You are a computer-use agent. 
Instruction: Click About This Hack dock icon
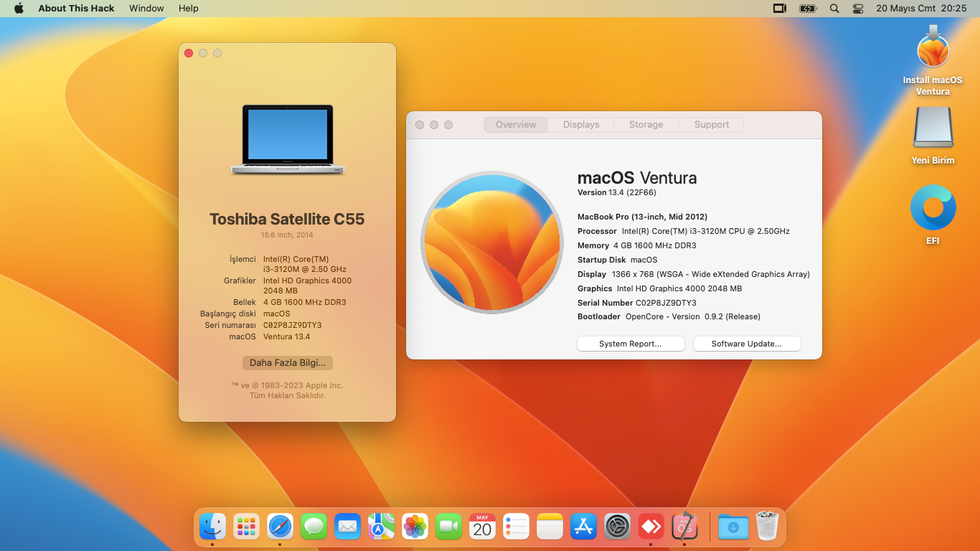coord(684,527)
